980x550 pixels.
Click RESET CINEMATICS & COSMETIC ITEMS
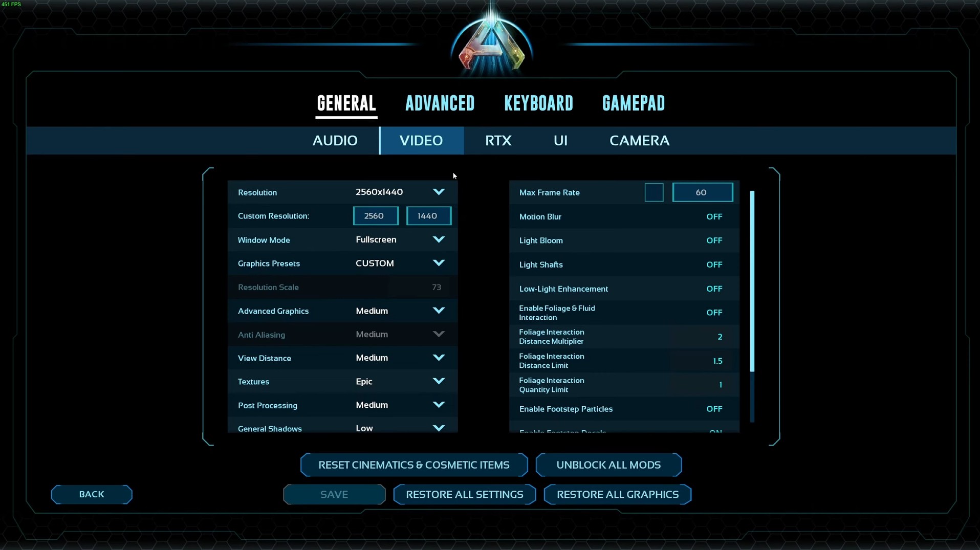(x=414, y=465)
